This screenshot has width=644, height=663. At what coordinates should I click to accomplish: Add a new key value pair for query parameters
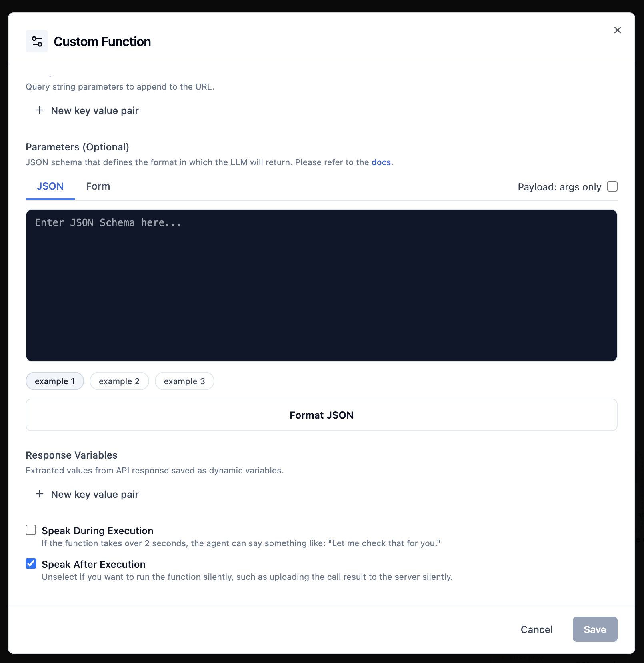pos(94,110)
